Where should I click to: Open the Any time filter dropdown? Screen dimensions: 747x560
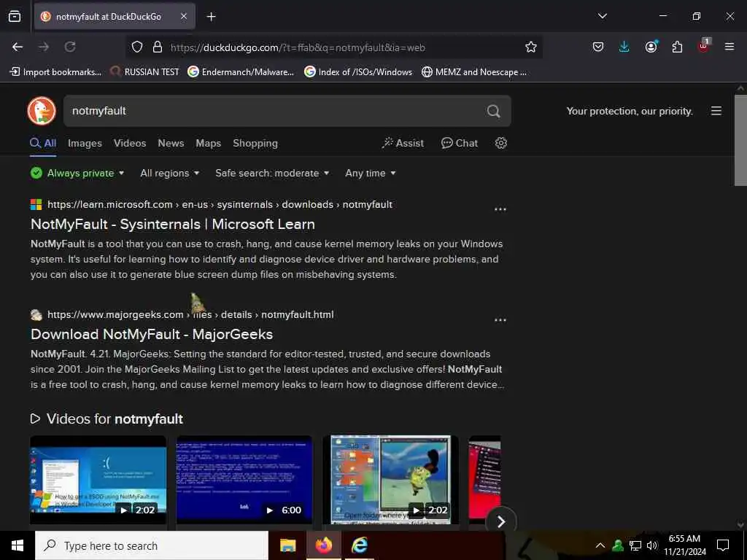[x=370, y=173]
